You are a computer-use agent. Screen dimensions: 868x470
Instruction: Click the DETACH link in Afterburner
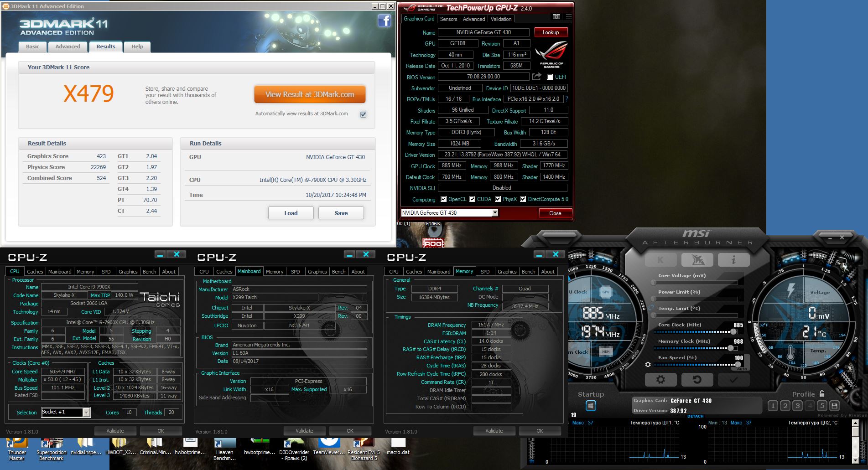coord(695,416)
